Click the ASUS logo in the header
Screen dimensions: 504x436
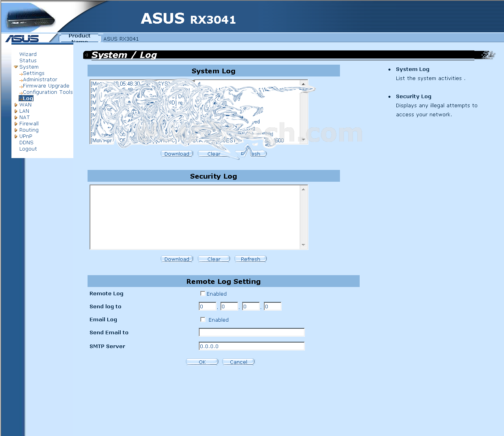(22, 38)
